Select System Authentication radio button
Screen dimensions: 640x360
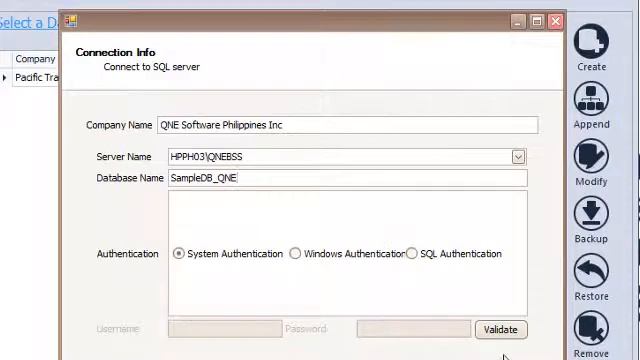pos(178,253)
